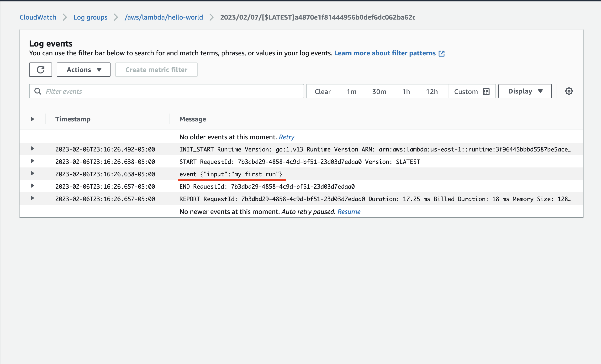Select the 1h time range

[x=406, y=92]
